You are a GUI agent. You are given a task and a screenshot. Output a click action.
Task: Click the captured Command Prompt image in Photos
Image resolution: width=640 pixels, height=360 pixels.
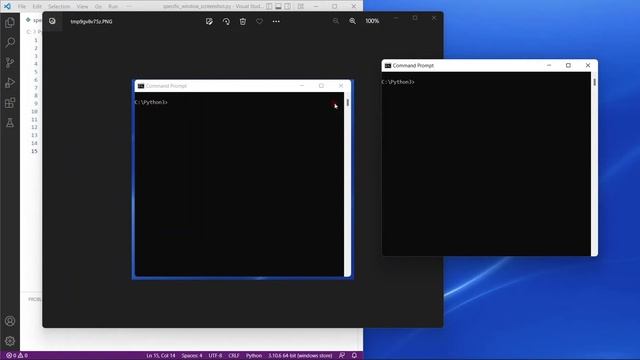pos(242,179)
